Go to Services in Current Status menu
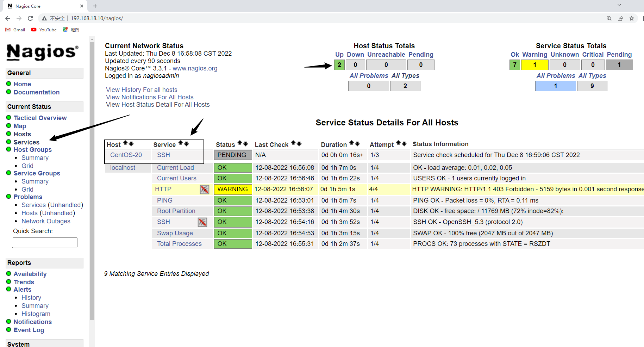This screenshot has width=644, height=347. click(x=26, y=142)
